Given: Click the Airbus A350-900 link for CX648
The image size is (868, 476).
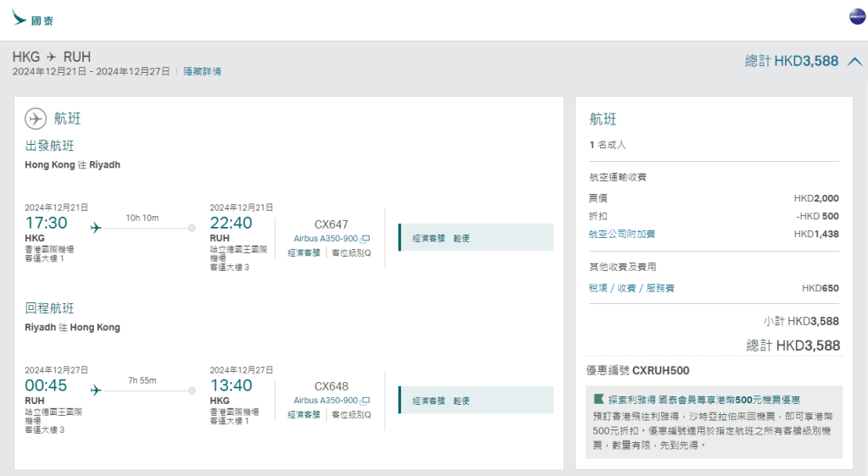Looking at the screenshot, I should coord(325,401).
